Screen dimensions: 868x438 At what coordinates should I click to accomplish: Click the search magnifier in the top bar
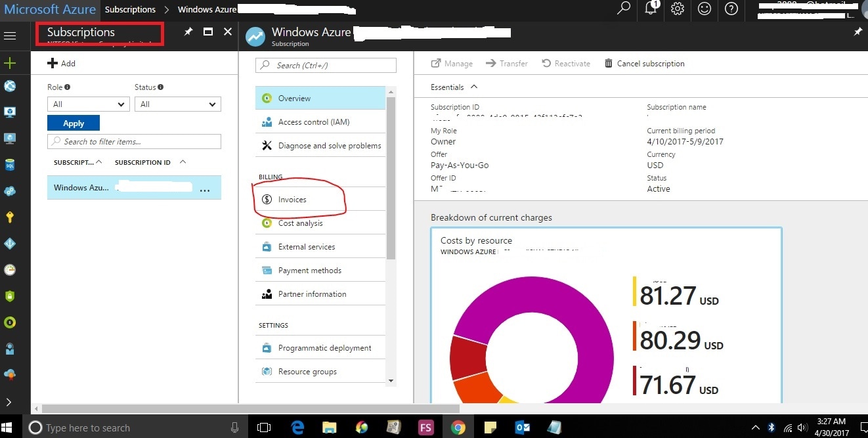coord(622,10)
